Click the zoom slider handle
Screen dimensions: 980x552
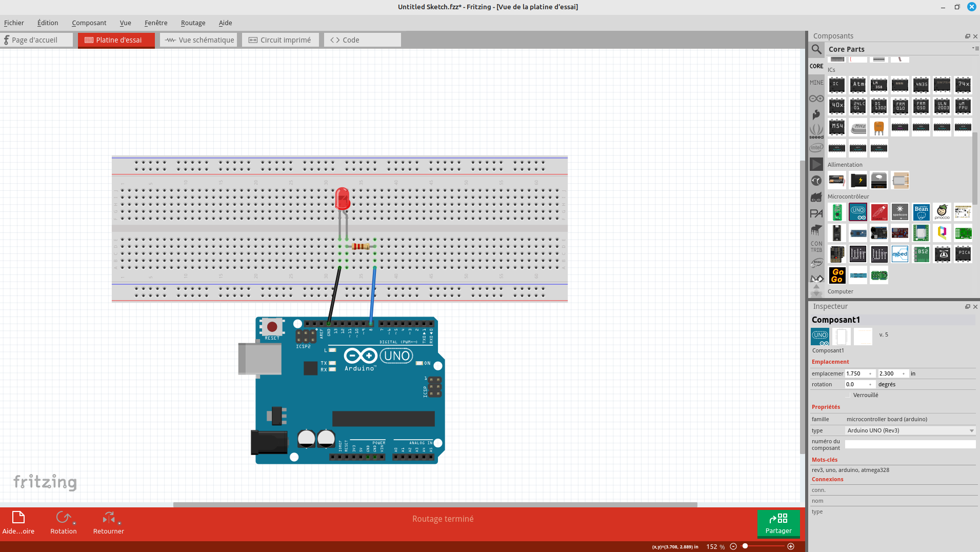[745, 546]
